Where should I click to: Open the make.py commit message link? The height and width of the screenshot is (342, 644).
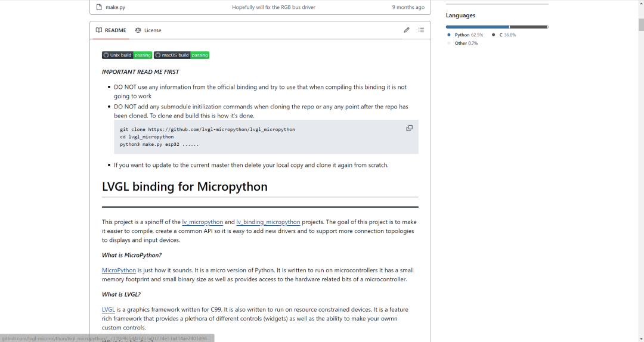tap(274, 7)
